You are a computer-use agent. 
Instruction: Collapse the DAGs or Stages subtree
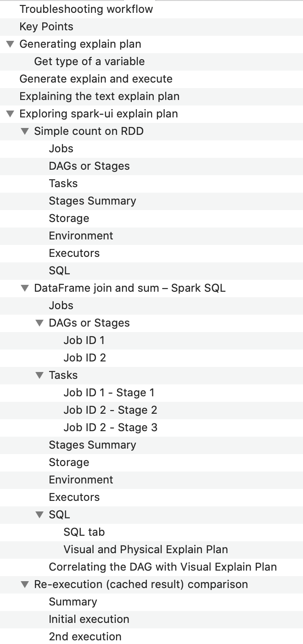coord(39,323)
